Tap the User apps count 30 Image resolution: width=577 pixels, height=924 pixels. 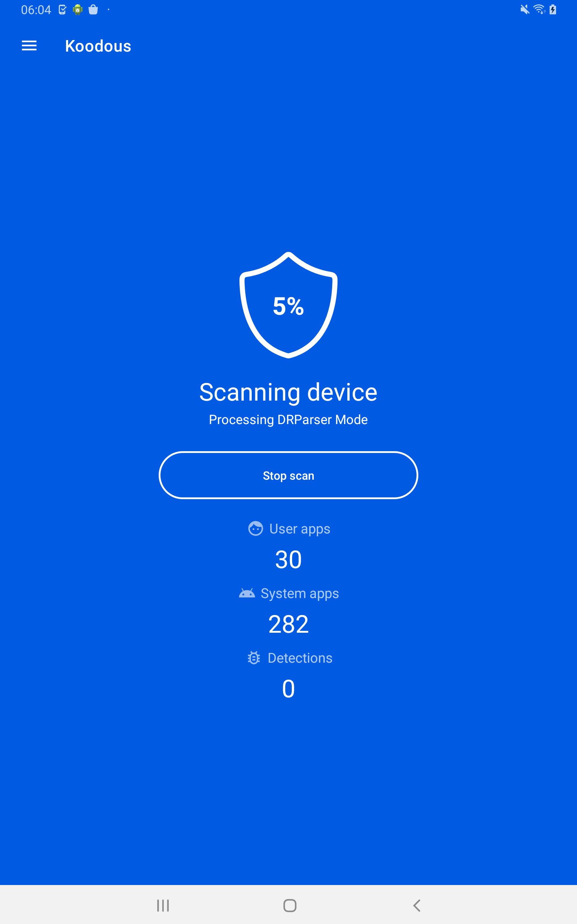288,560
